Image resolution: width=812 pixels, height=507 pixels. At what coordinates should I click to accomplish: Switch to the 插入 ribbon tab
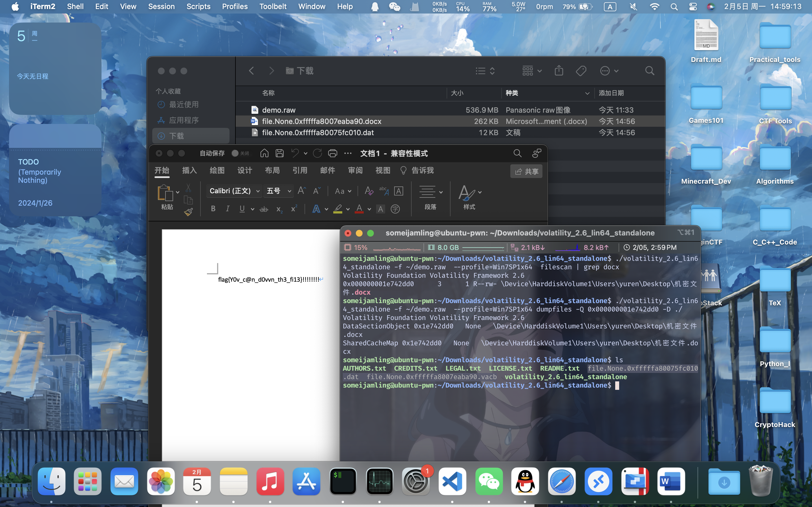189,170
